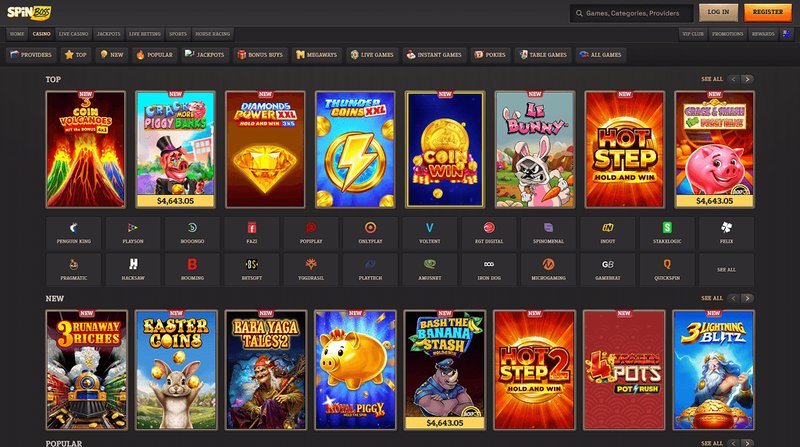Filter by Providers category

(x=31, y=55)
